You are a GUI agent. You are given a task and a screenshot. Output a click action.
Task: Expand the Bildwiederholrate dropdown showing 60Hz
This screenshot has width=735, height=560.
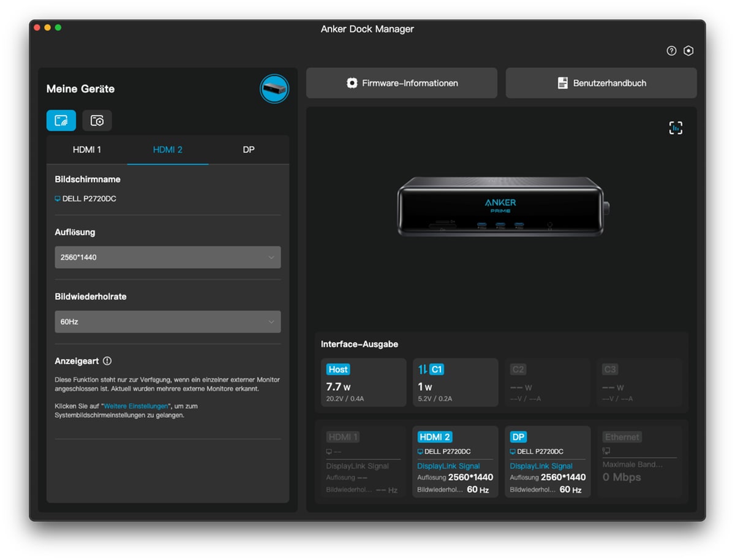click(167, 322)
